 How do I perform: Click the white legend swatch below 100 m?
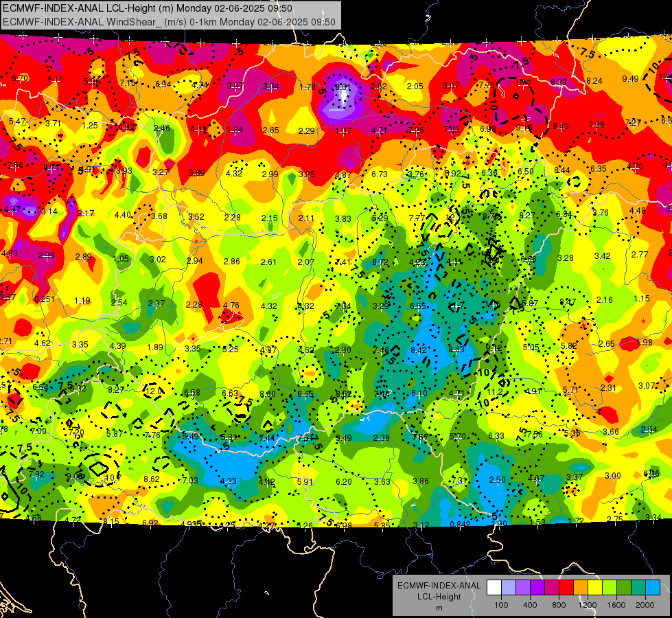click(494, 588)
